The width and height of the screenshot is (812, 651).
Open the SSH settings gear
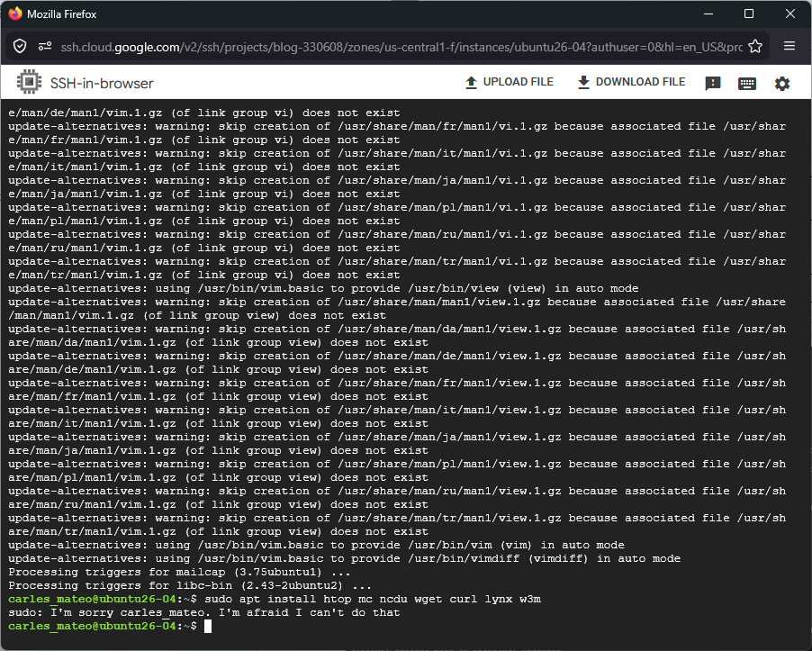(782, 84)
